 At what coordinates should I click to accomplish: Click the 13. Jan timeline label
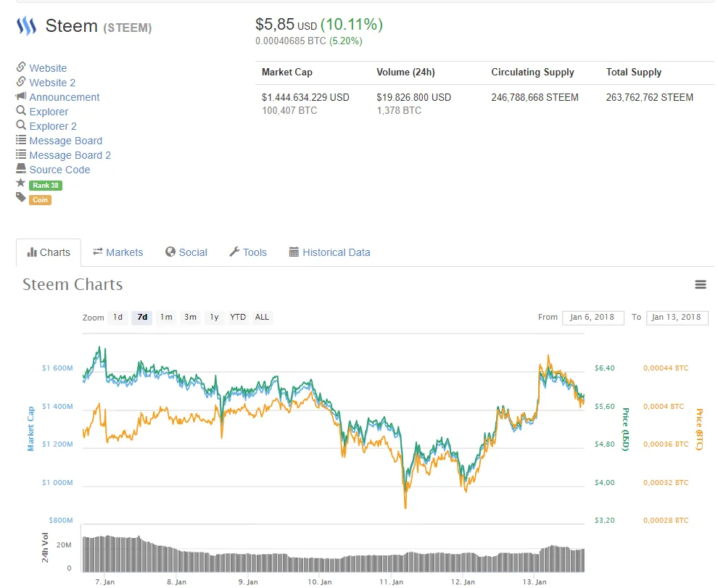point(535,582)
